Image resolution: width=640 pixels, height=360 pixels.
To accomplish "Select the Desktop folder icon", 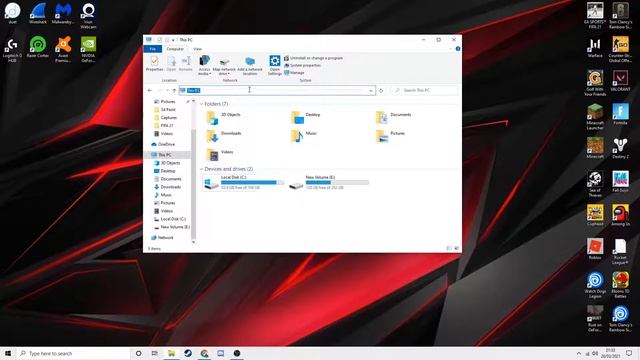I will pos(297,118).
